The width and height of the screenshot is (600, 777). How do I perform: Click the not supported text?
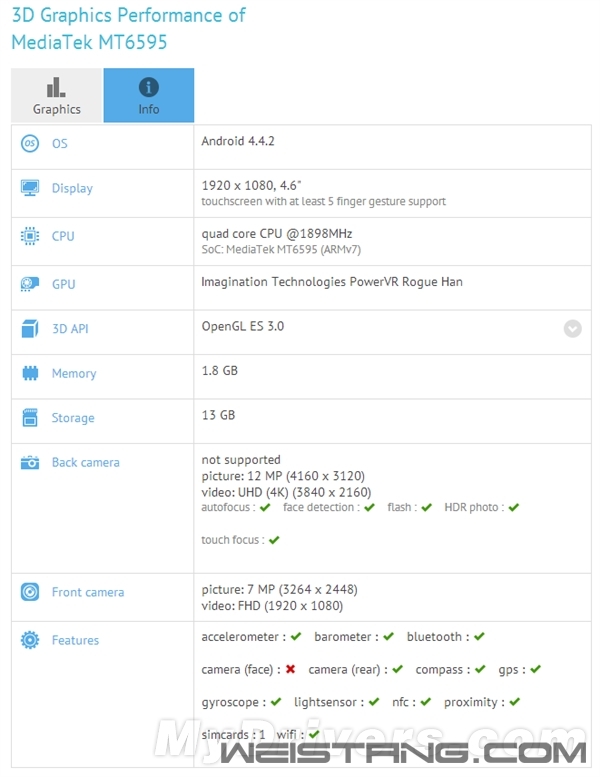pyautogui.click(x=241, y=460)
